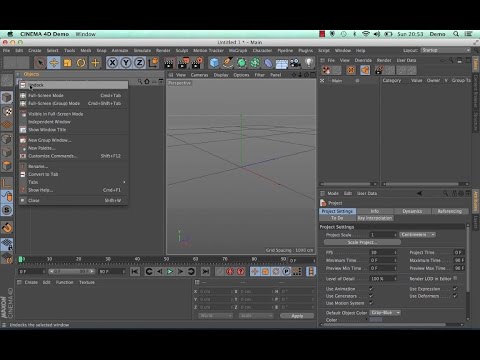Click the Level of Detail field
Screen dimensions: 480x360
(383, 278)
